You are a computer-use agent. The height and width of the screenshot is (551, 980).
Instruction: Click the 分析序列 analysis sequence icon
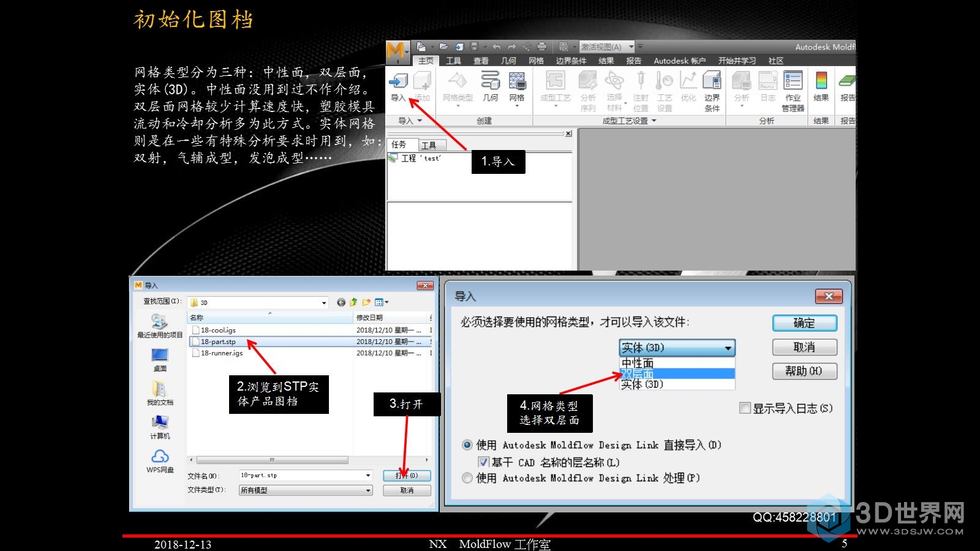[588, 81]
